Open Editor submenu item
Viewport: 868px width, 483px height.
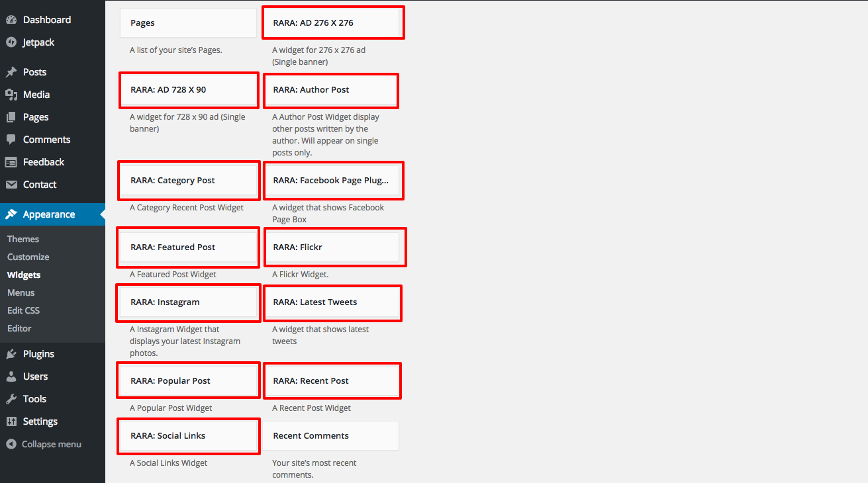[x=19, y=329]
